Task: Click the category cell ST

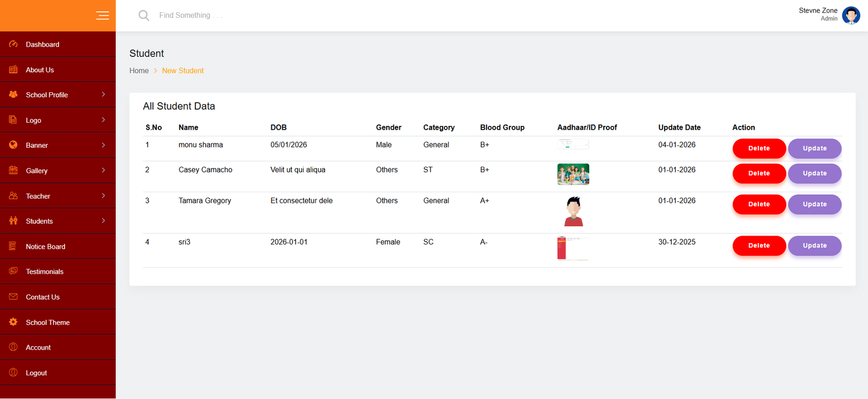Action: [428, 170]
